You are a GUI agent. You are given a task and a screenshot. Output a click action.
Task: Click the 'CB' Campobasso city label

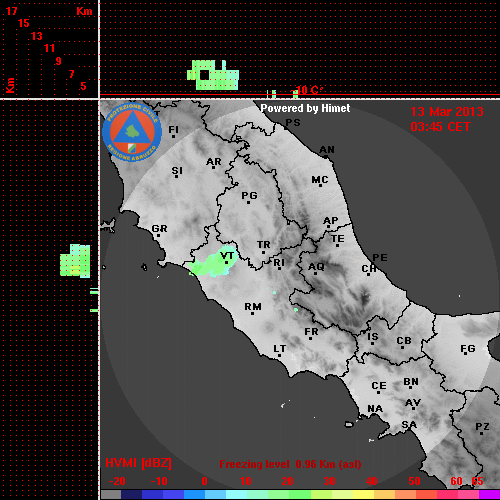pyautogui.click(x=404, y=341)
